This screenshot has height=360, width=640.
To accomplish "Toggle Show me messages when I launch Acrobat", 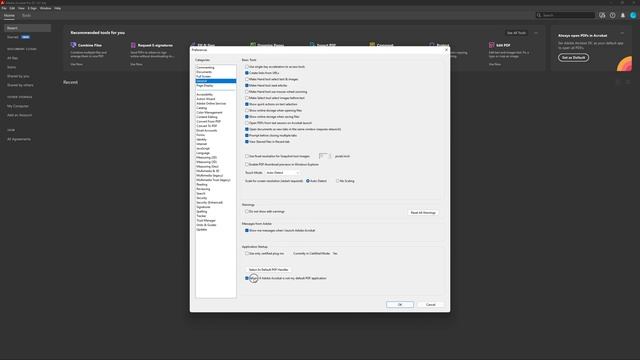I will [x=247, y=230].
